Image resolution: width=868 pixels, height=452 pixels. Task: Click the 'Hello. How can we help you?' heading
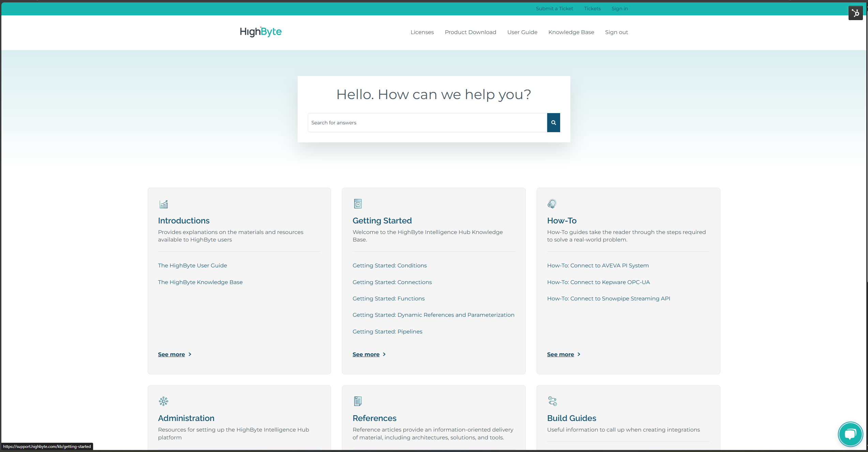(434, 94)
